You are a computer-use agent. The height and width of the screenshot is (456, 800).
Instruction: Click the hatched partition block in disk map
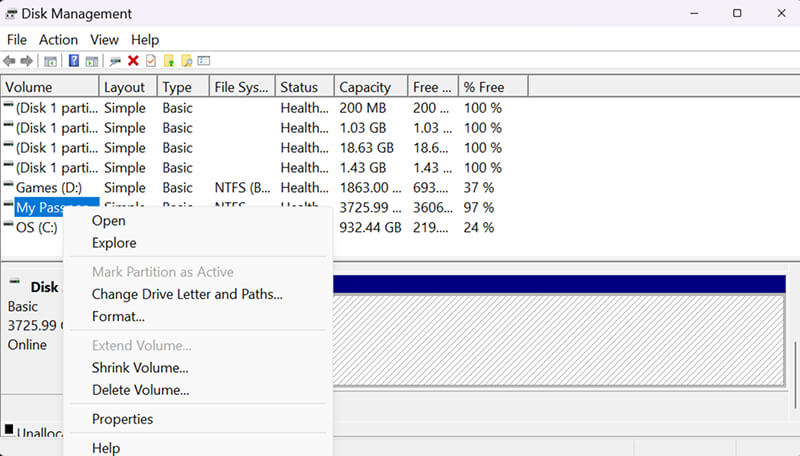pos(559,341)
